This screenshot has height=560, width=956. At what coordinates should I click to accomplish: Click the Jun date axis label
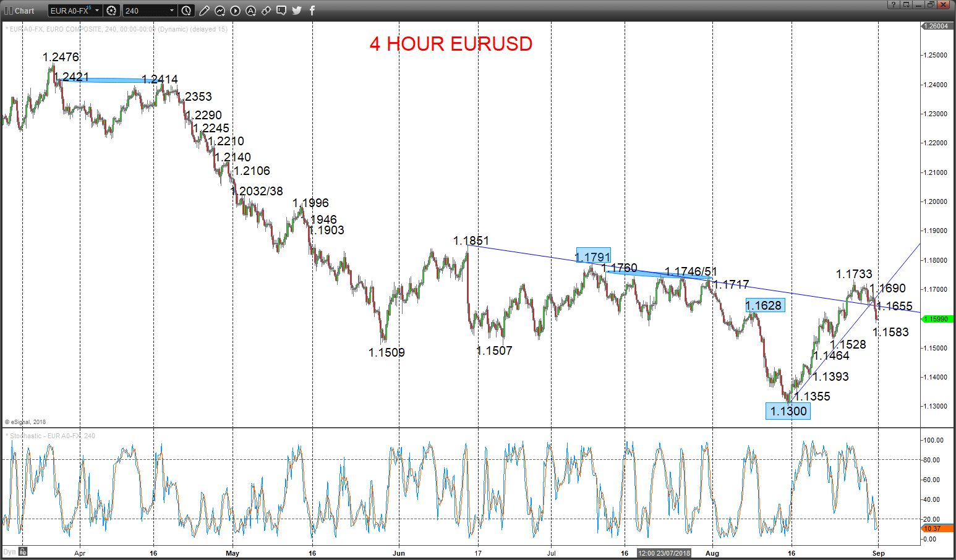pos(399,553)
